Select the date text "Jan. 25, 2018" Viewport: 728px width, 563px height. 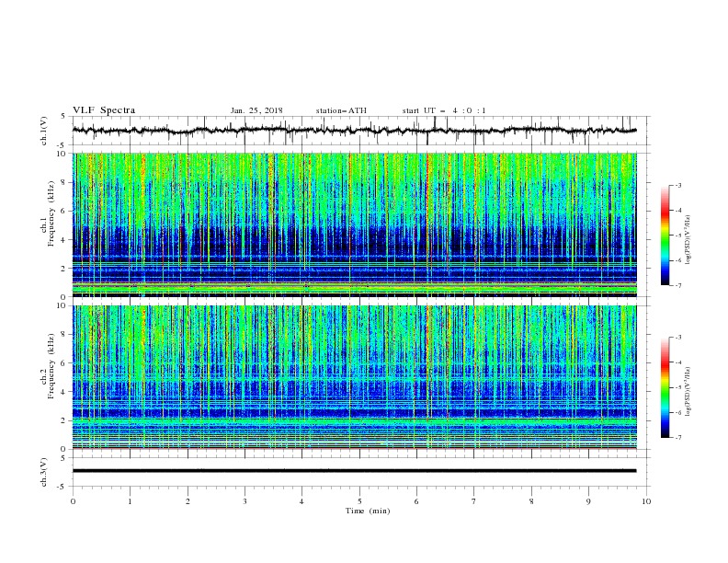pos(256,110)
